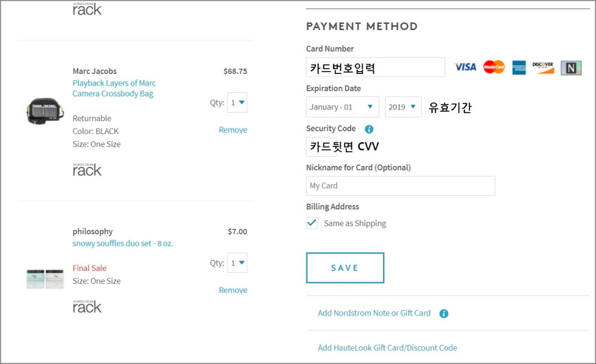596x364 pixels.
Task: Click the MasterCard logo icon
Action: coord(494,67)
